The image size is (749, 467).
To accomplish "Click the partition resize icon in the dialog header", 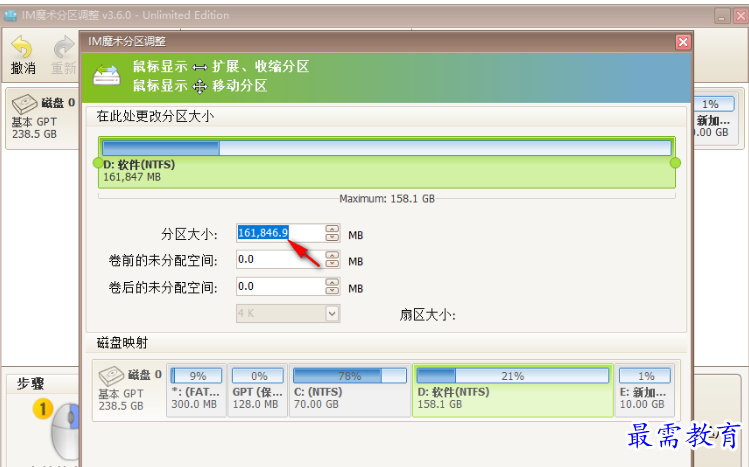I will (x=106, y=75).
